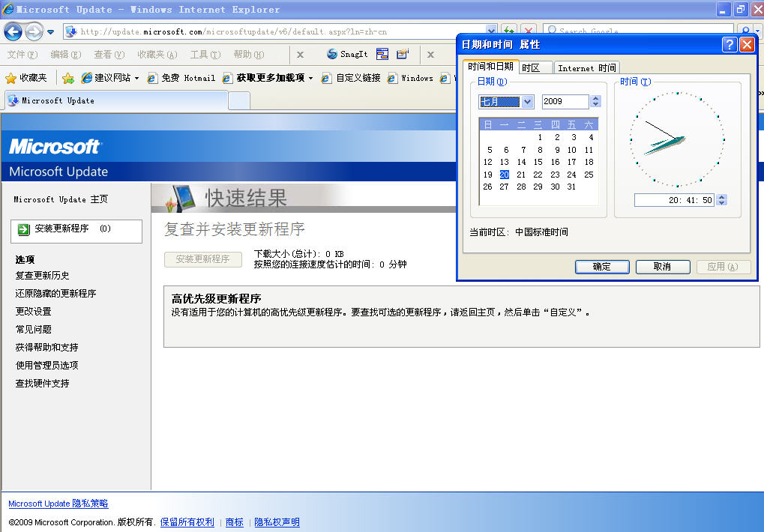Open the 收藏夹 menu in menu bar
This screenshot has height=532, width=764.
point(157,55)
